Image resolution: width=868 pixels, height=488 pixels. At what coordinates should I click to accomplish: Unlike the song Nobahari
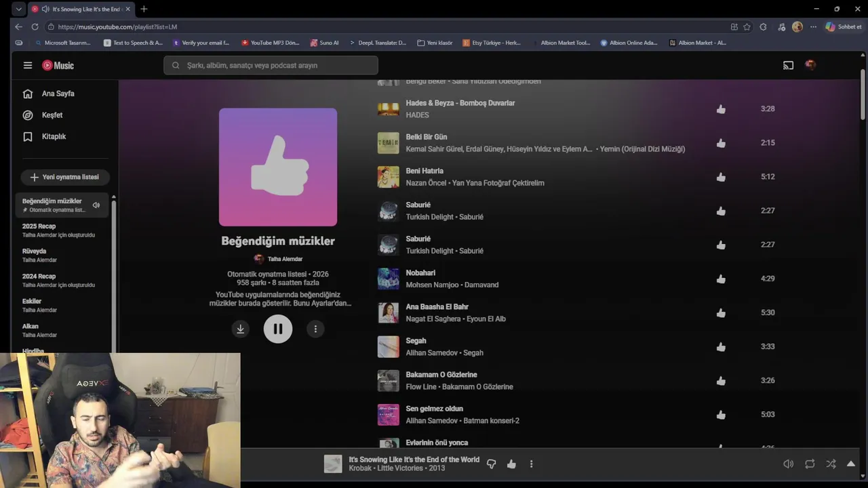tap(721, 279)
